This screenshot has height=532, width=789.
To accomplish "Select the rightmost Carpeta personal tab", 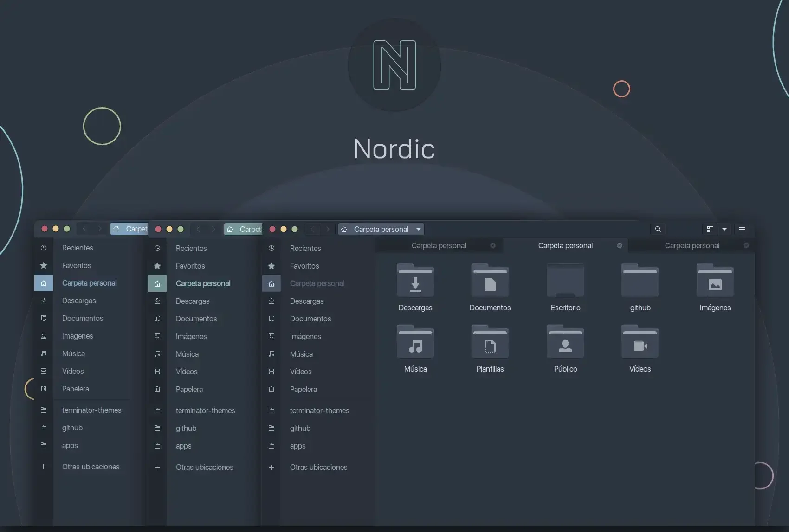I will [692, 245].
